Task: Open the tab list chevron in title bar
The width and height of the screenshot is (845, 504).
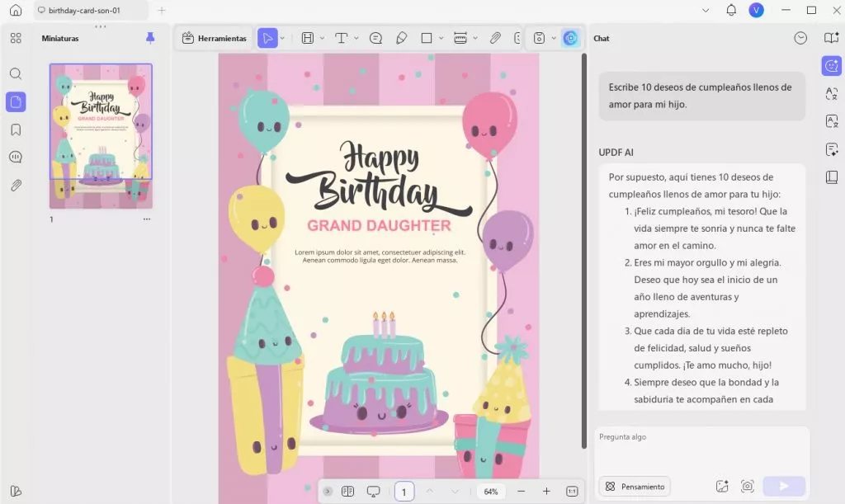Action: [706, 10]
